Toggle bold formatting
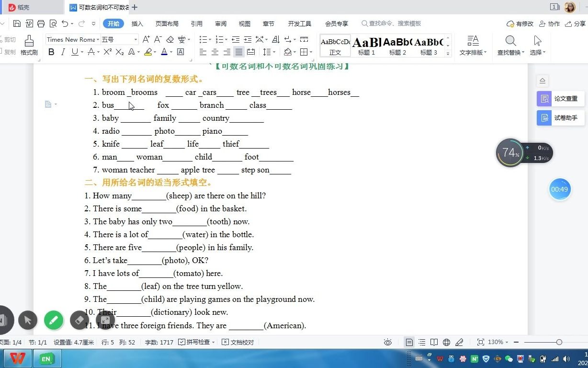This screenshot has height=368, width=588. [x=51, y=52]
